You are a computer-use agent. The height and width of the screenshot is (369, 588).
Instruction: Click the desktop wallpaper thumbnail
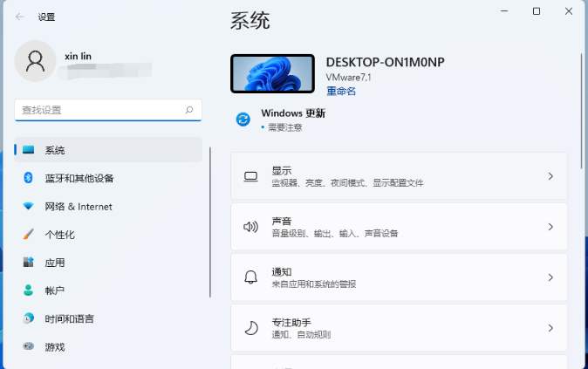[x=272, y=73]
